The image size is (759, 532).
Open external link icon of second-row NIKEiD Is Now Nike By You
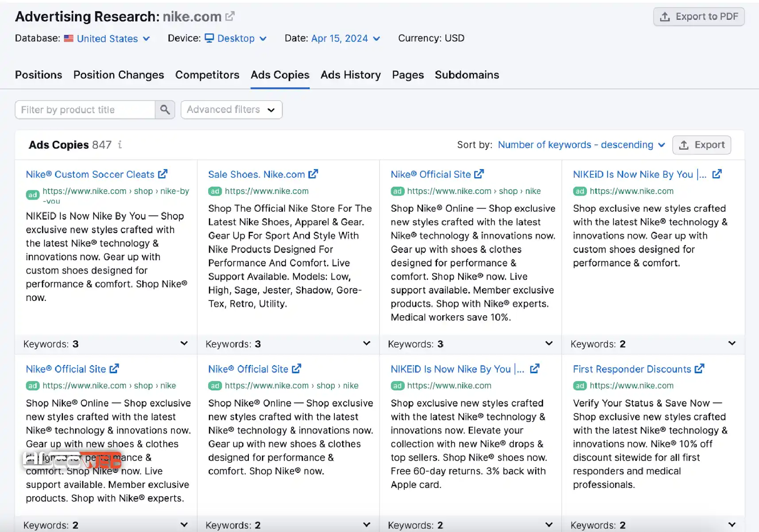[x=534, y=369]
